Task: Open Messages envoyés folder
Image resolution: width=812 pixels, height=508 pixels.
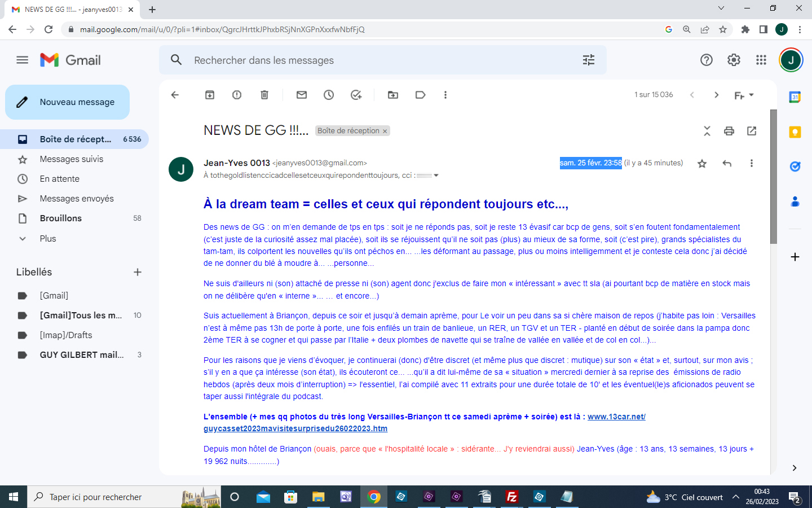Action: point(74,199)
